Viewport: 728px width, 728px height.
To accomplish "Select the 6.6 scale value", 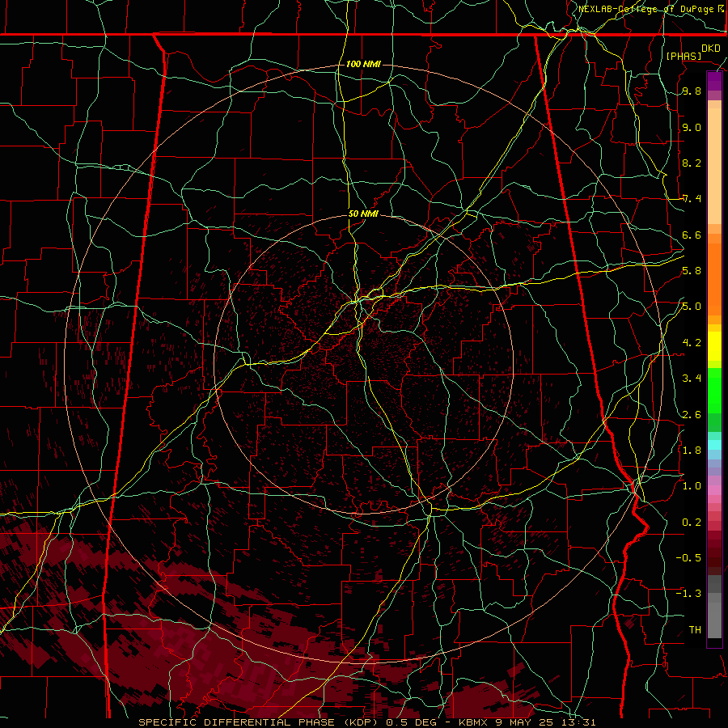I will (x=692, y=235).
